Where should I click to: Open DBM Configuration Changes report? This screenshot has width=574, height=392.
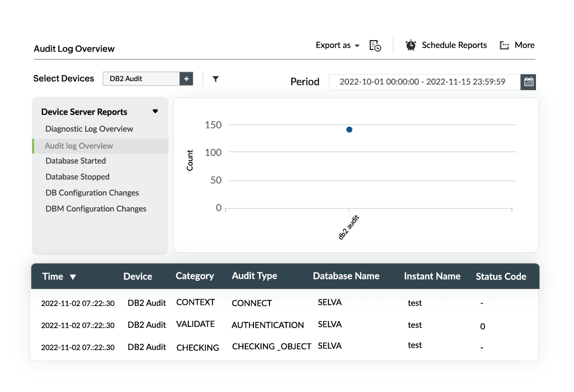click(x=96, y=209)
